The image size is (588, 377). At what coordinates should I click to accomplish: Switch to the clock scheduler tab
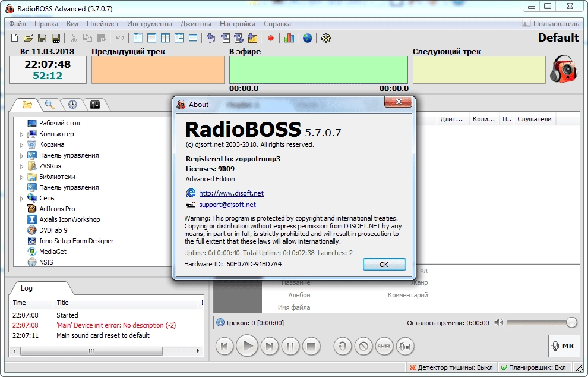(x=72, y=105)
